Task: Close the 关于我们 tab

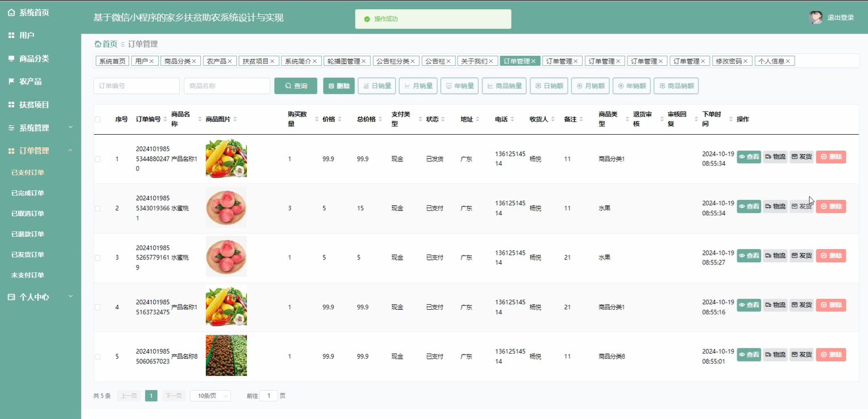Action: 491,61
